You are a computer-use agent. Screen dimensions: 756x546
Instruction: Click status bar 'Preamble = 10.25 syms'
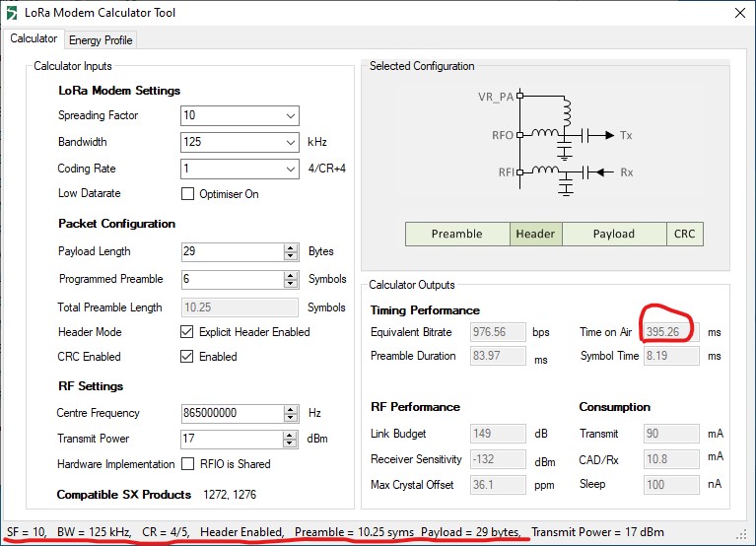[355, 532]
